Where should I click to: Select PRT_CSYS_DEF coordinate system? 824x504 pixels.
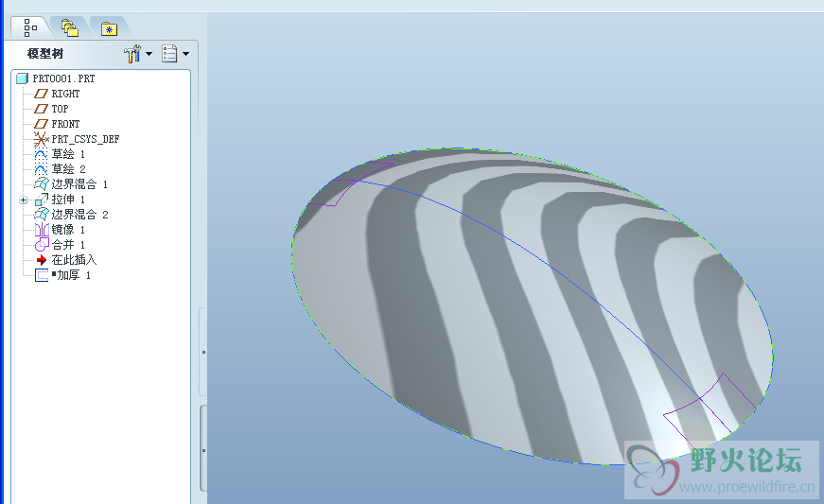85,139
